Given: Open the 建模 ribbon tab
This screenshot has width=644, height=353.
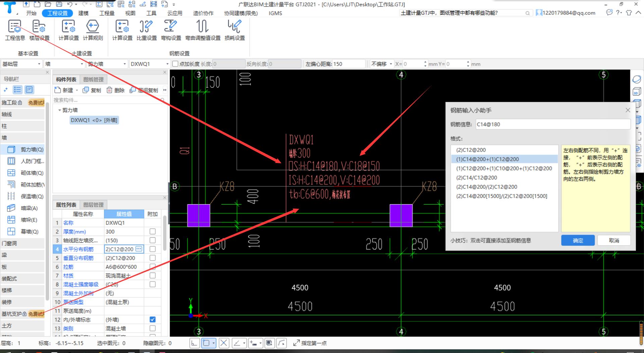Looking at the screenshot, I should pyautogui.click(x=84, y=13).
